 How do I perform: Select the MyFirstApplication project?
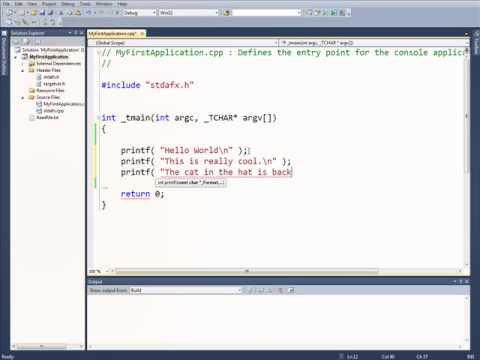[45, 57]
